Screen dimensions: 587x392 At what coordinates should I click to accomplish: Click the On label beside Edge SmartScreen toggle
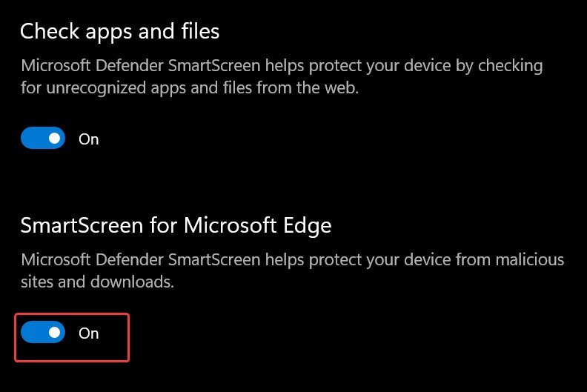(x=89, y=334)
